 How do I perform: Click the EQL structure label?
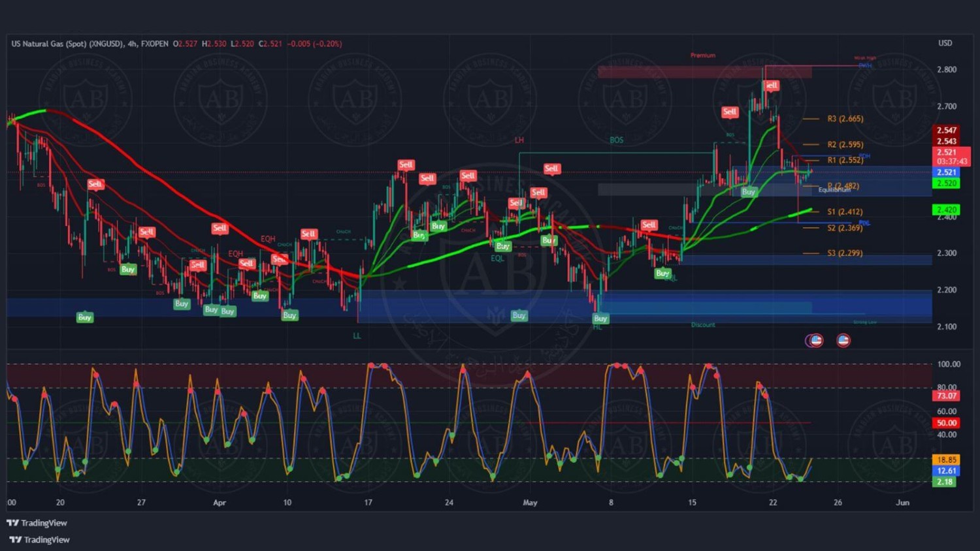(497, 259)
